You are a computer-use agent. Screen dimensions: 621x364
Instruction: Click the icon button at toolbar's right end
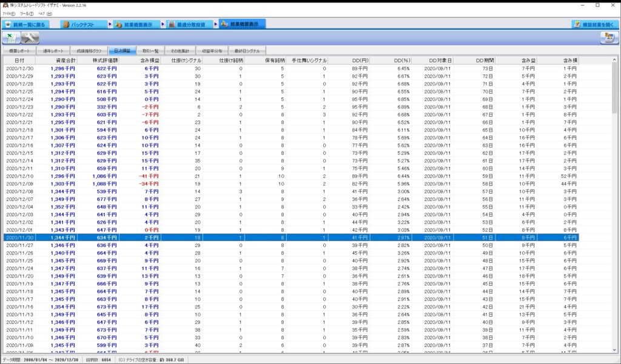click(x=607, y=38)
